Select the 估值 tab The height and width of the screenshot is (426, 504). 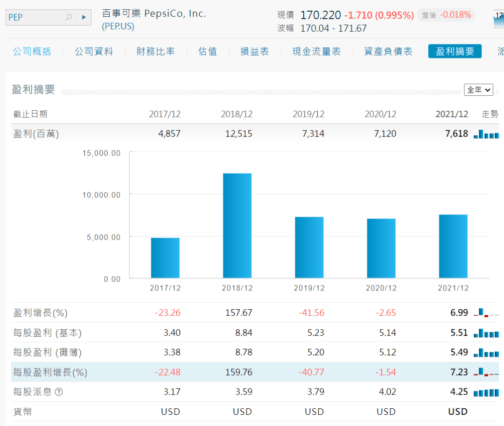click(208, 51)
